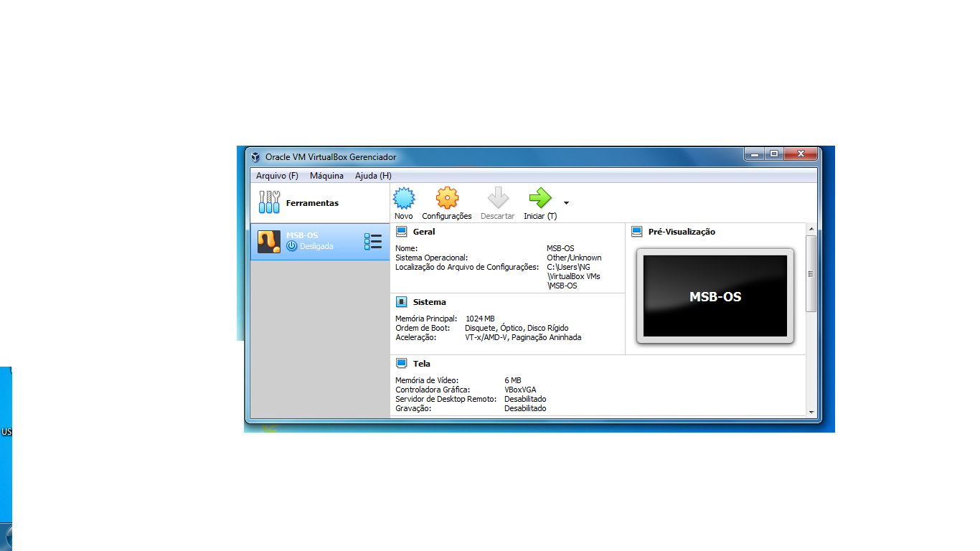This screenshot has height=551, width=980.
Task: Open the Geral section title link
Action: pos(424,232)
